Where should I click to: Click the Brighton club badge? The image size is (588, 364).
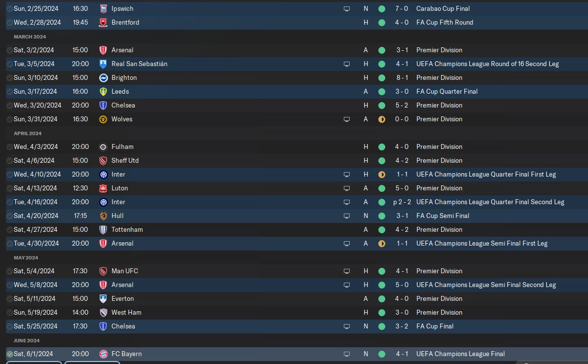[x=103, y=77]
